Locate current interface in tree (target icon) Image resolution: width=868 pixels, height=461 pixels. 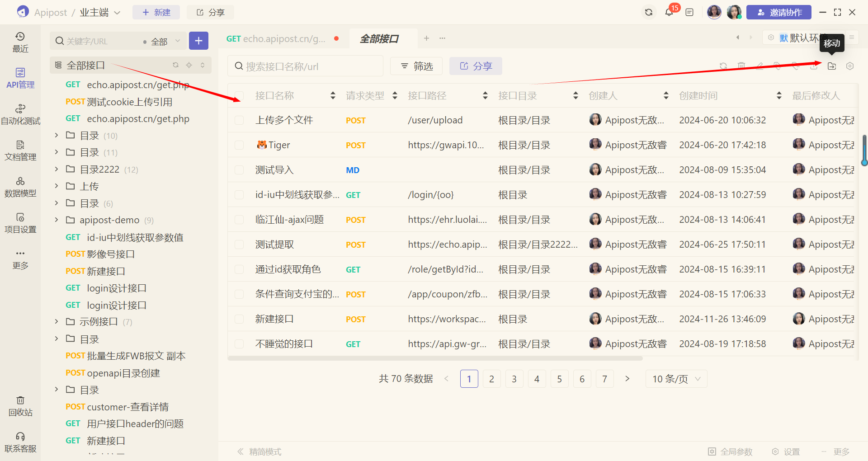click(x=189, y=65)
